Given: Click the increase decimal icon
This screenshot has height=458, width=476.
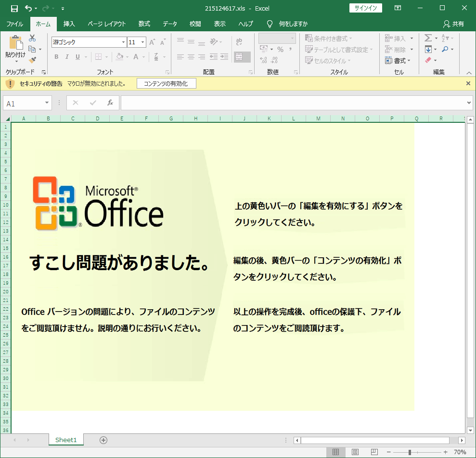Looking at the screenshot, I should [x=263, y=60].
